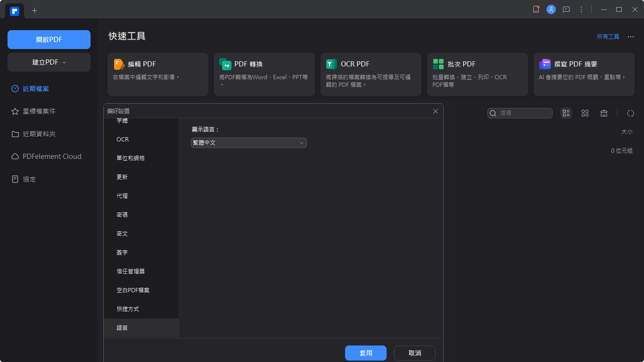Switch recent files to grid view

point(585,113)
